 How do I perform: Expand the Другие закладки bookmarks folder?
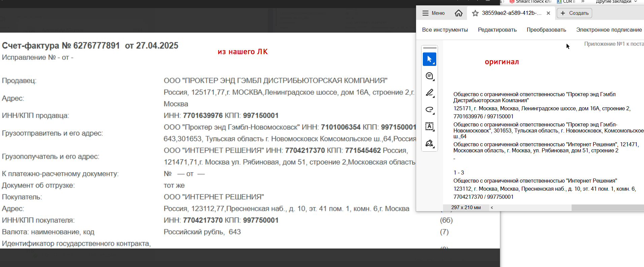[616, 1]
